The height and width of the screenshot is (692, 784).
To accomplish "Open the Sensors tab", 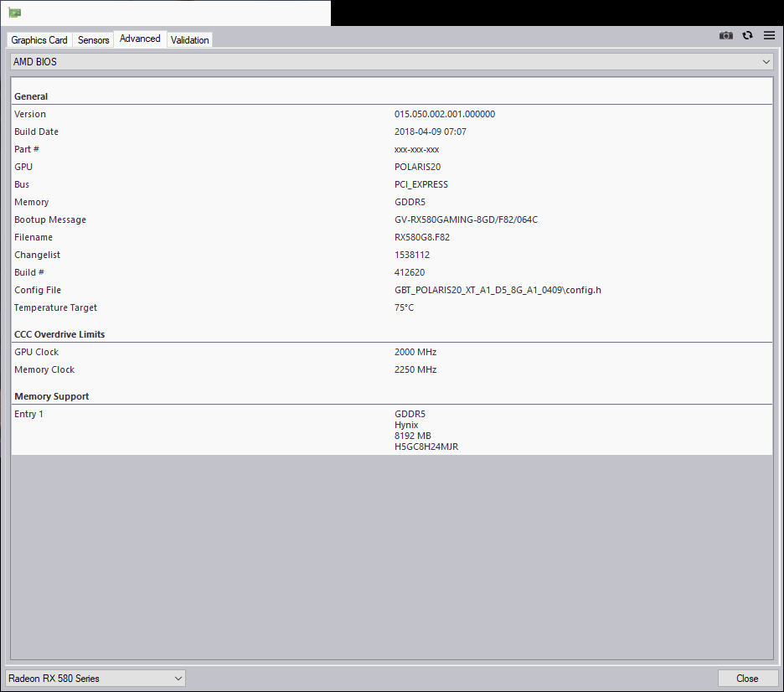I will pyautogui.click(x=94, y=40).
